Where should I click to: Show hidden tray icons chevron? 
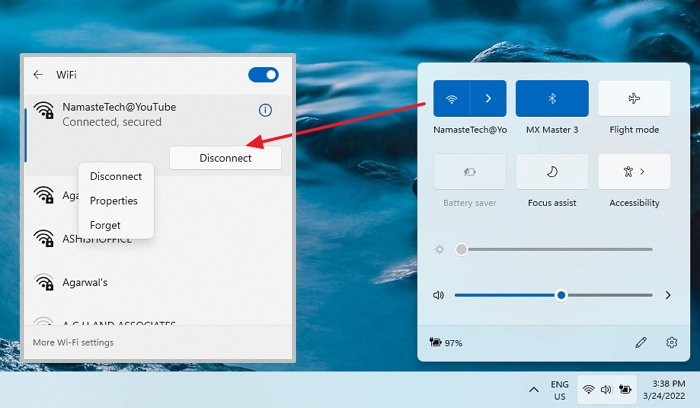click(533, 390)
